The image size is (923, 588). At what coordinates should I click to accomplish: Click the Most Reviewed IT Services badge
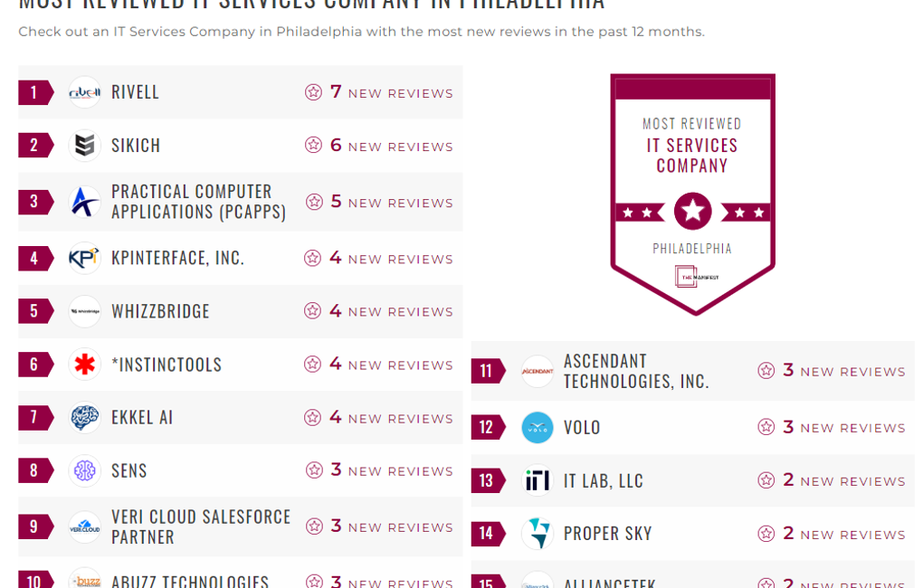click(692, 194)
